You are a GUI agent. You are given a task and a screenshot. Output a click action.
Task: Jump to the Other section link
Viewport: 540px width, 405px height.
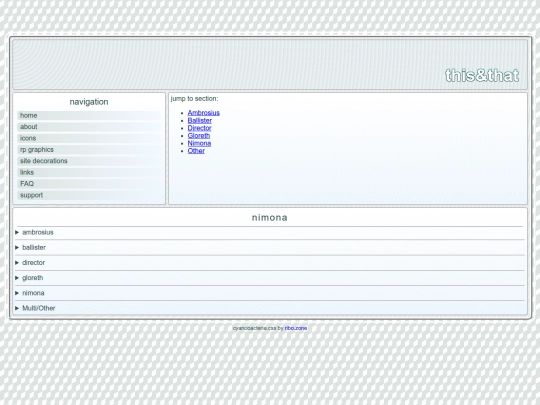(x=196, y=150)
